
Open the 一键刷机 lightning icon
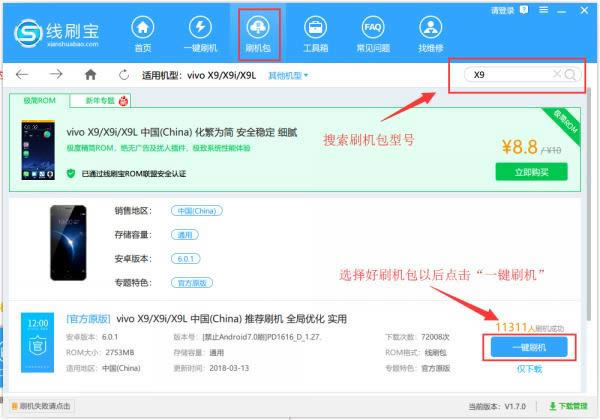[200, 28]
